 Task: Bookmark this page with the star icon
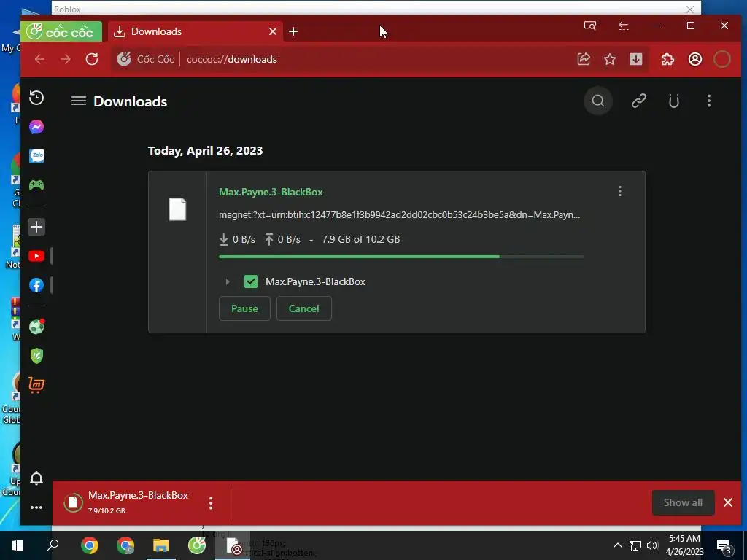point(610,59)
